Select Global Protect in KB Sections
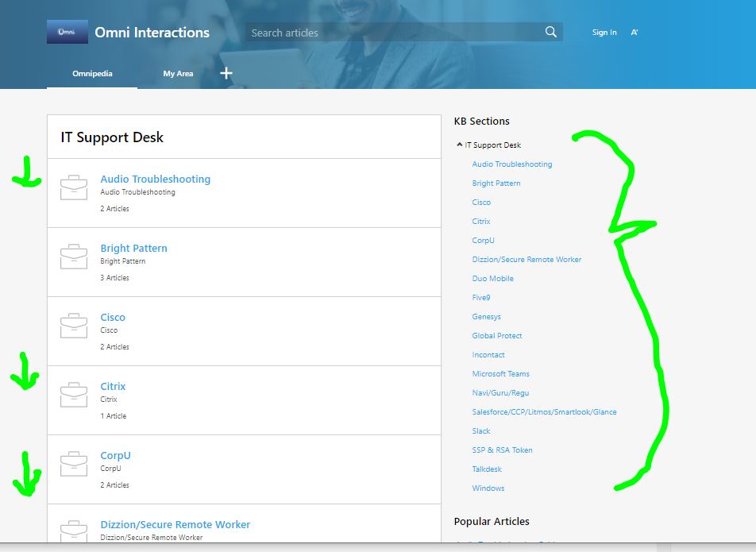The image size is (756, 552). [x=497, y=335]
